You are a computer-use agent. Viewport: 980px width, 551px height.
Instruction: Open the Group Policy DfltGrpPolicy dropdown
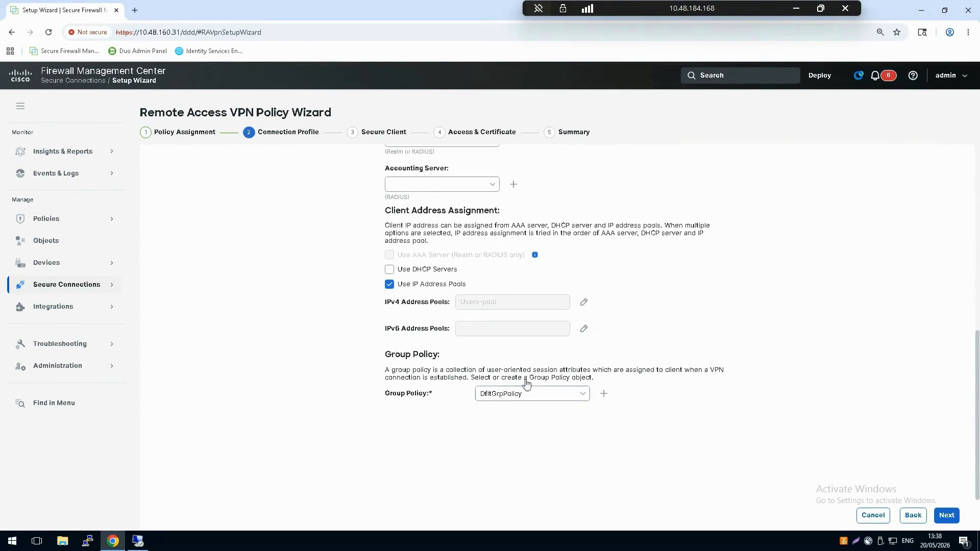pyautogui.click(x=532, y=393)
